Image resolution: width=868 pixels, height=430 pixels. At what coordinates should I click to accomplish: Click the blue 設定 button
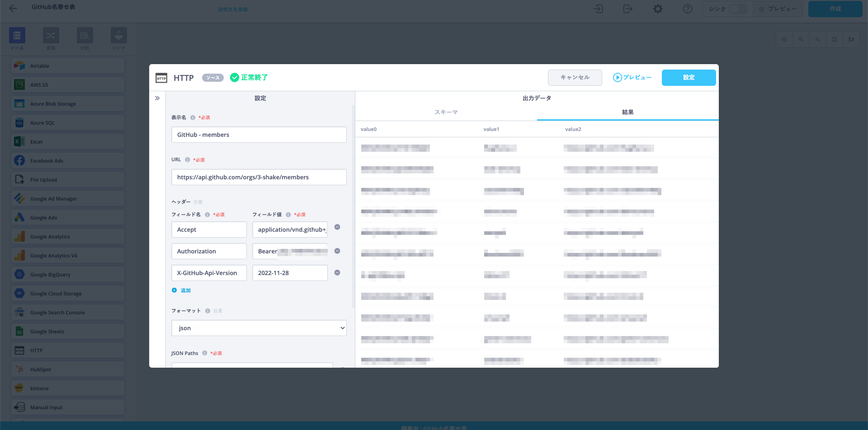(689, 78)
